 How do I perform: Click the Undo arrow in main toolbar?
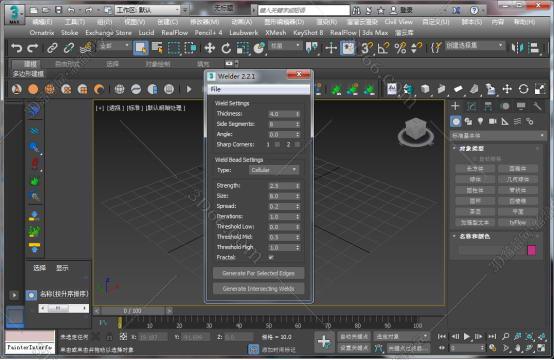[x=16, y=48]
